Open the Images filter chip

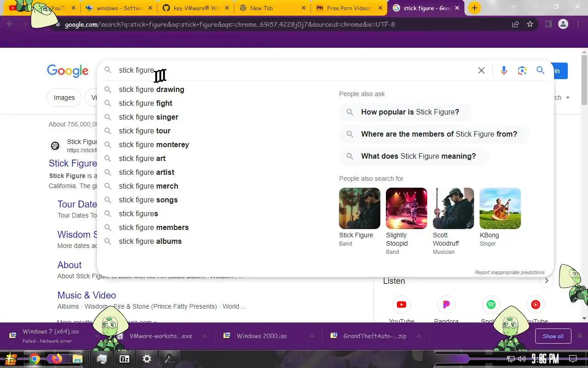pos(64,98)
